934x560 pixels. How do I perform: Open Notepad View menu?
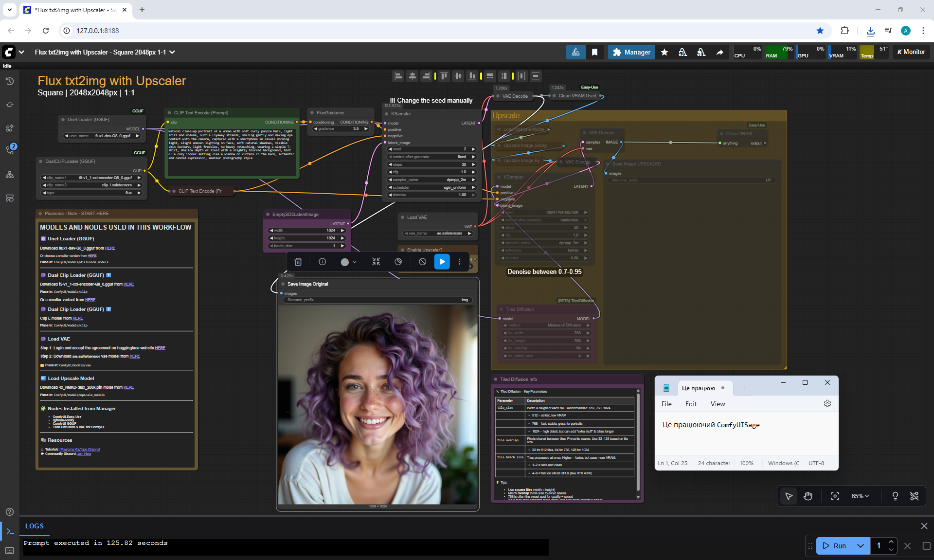click(718, 404)
